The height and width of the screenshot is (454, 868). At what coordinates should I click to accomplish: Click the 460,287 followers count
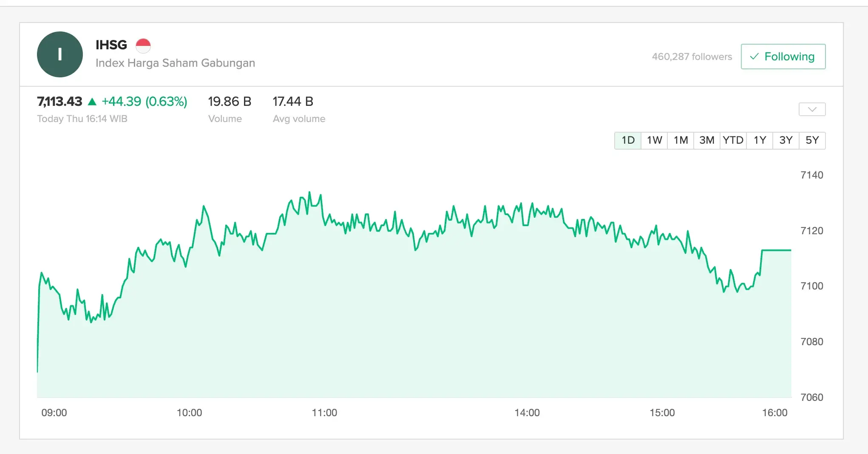[x=692, y=57]
